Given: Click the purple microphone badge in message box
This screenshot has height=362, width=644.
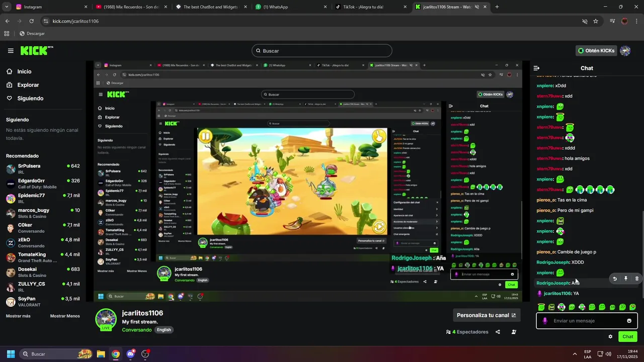Looking at the screenshot, I should (x=544, y=321).
